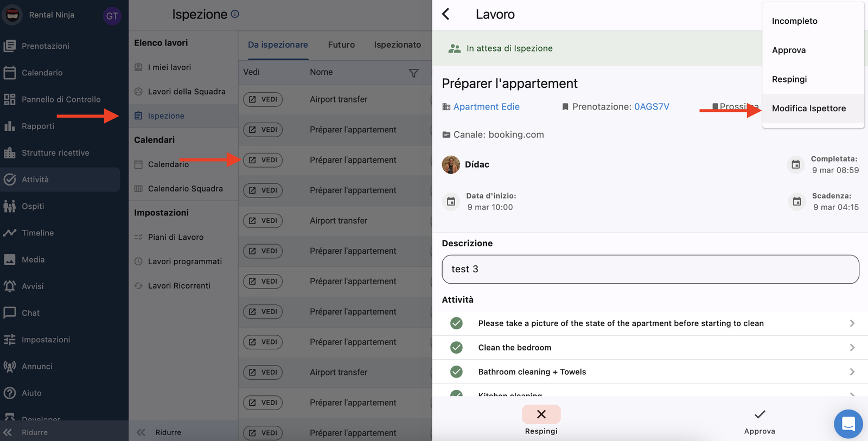Toggle the 'Clean the bedroom' check mark
The image size is (868, 441).
click(x=457, y=348)
